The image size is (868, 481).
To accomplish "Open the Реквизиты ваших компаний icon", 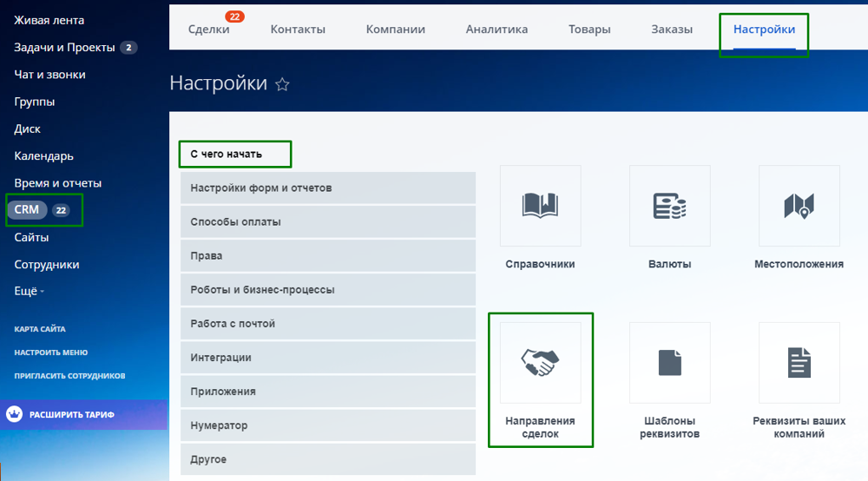I will 799,363.
